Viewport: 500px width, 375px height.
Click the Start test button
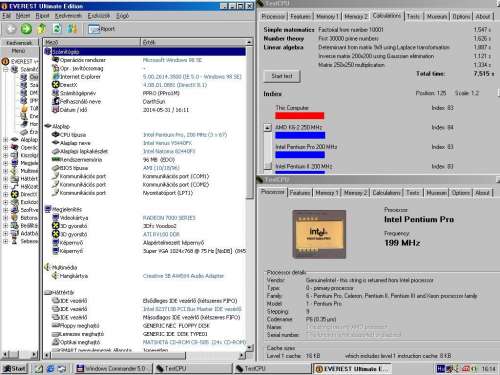pyautogui.click(x=282, y=76)
